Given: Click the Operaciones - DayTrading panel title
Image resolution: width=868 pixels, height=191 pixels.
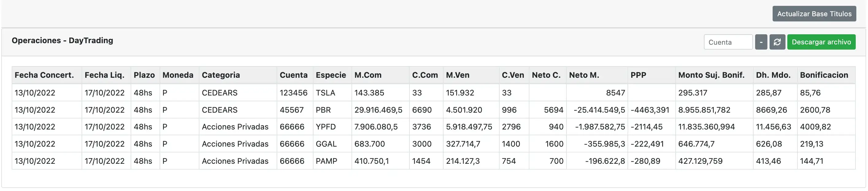Looking at the screenshot, I should click(62, 40).
